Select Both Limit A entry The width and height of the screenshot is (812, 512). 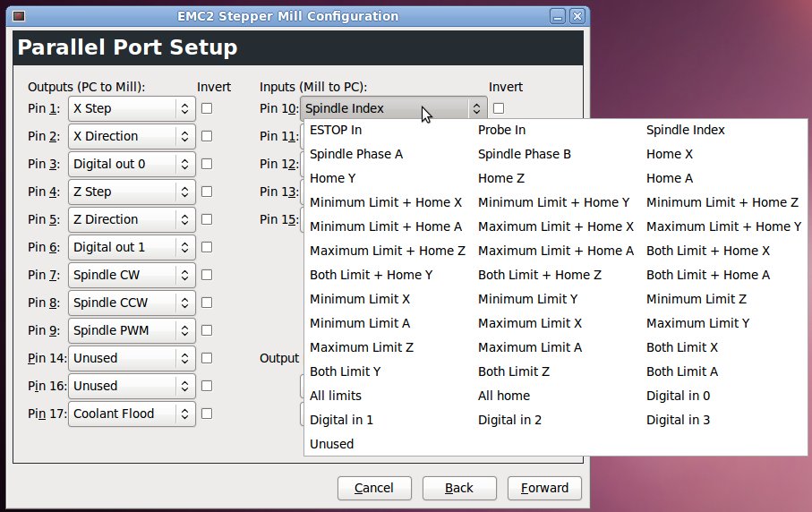681,371
